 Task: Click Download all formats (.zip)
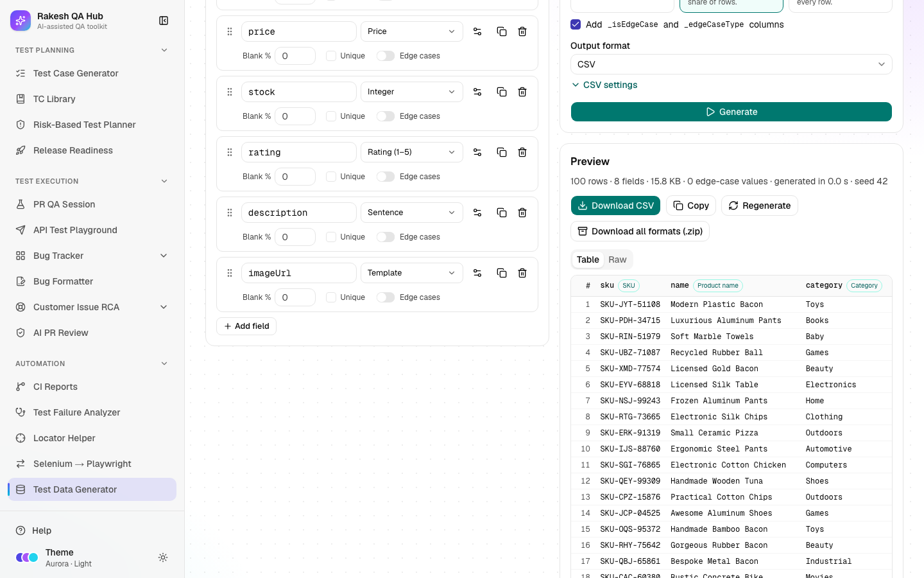tap(640, 231)
